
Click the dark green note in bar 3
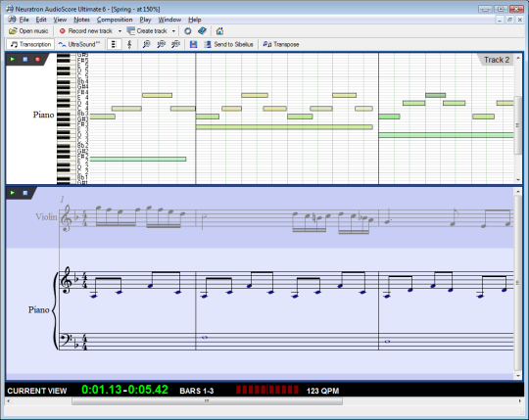[x=435, y=95]
